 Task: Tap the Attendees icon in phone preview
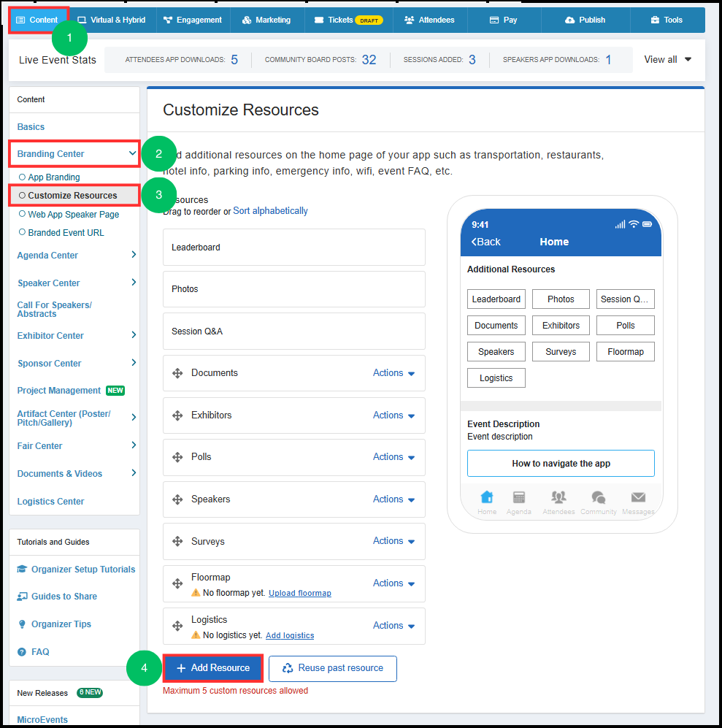click(558, 497)
